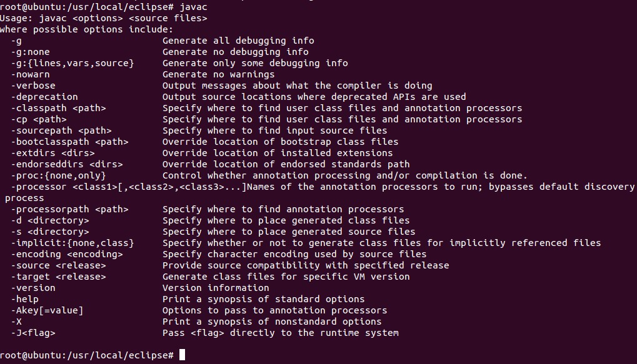Image resolution: width=637 pixels, height=364 pixels.
Task: Click the "-encoding <encoding>" option
Action: [67, 254]
